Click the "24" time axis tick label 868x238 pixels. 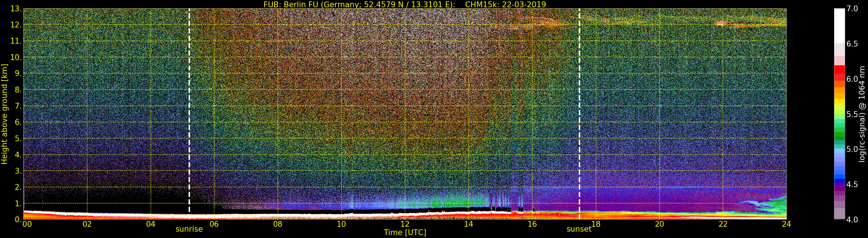786,224
